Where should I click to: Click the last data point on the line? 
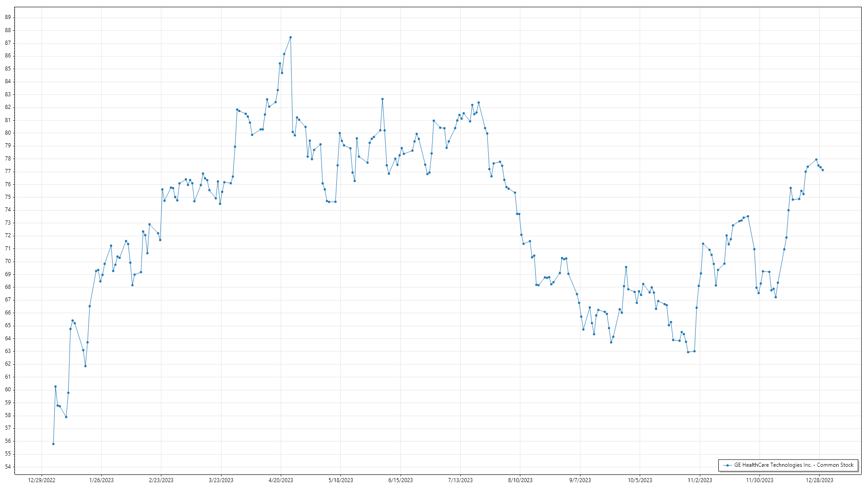tap(823, 170)
